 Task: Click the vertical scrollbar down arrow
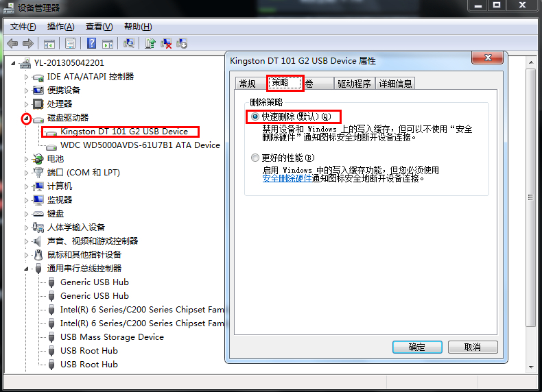click(531, 367)
